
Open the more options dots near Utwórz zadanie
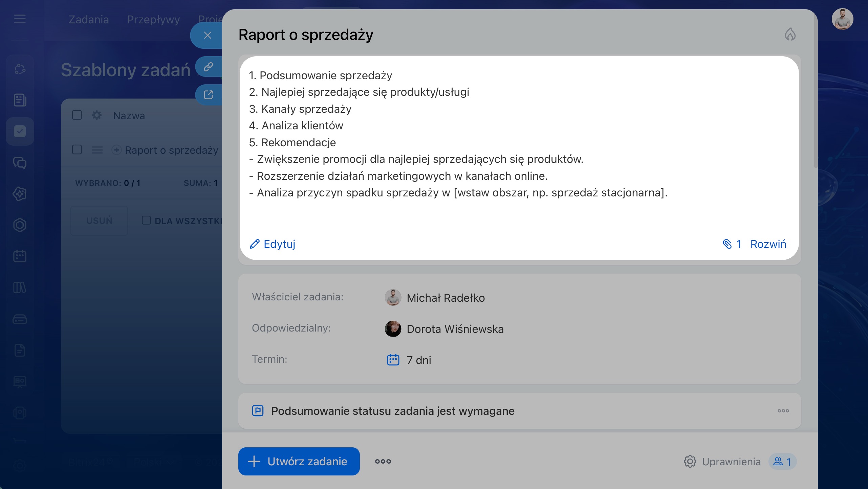tap(383, 461)
